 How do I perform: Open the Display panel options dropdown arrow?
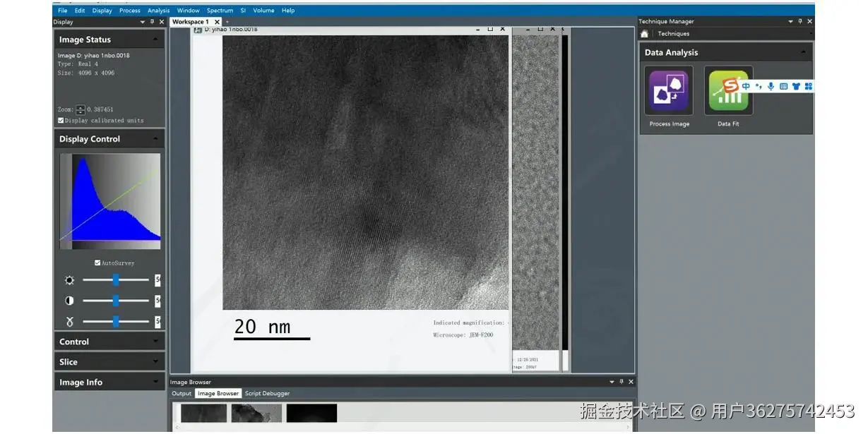tap(143, 22)
